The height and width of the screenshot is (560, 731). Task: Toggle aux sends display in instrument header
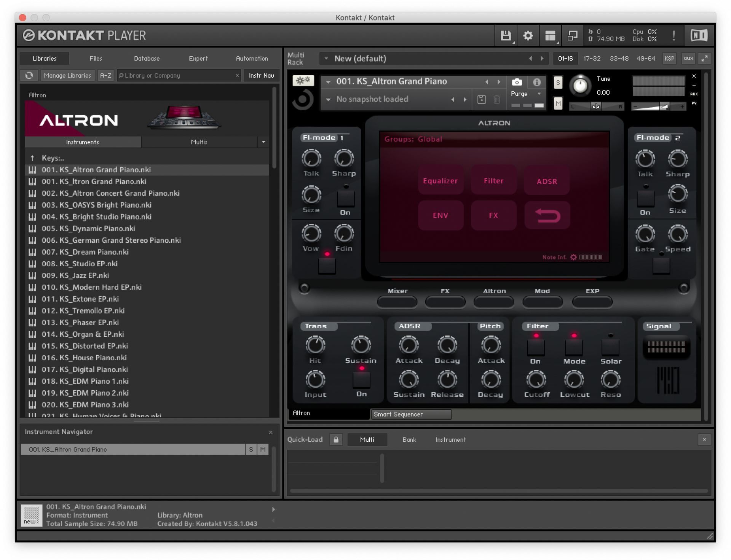pyautogui.click(x=694, y=94)
